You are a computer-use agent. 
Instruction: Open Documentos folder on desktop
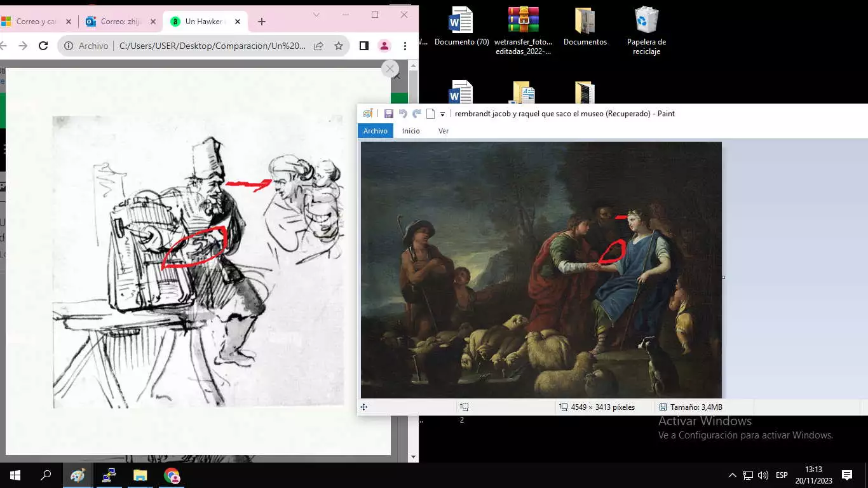point(585,27)
